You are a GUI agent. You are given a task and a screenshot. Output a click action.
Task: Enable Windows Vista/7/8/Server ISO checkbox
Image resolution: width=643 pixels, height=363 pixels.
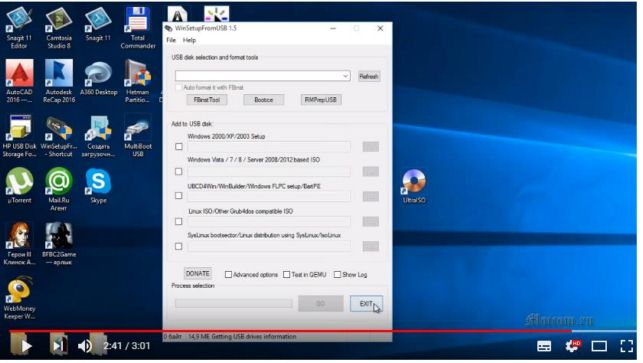click(x=179, y=171)
